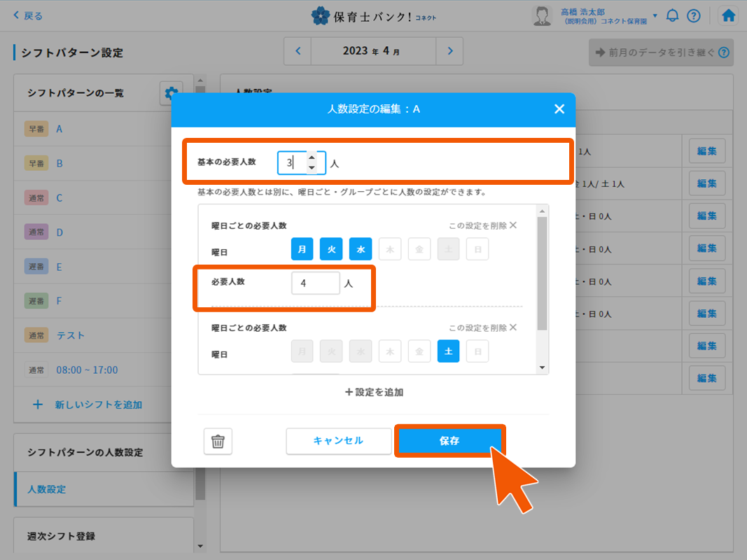Image resolution: width=747 pixels, height=560 pixels.
Task: Open notifications bell icon
Action: [x=672, y=15]
